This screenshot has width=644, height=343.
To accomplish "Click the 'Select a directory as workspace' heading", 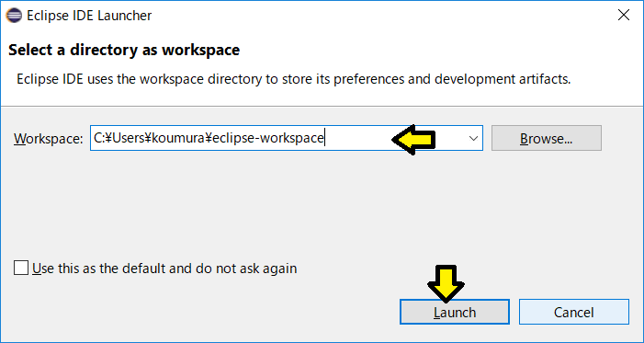I will 124,50.
